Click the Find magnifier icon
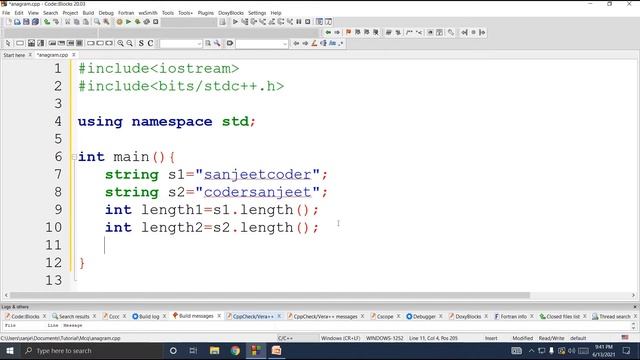The image size is (640, 360). [x=97, y=22]
